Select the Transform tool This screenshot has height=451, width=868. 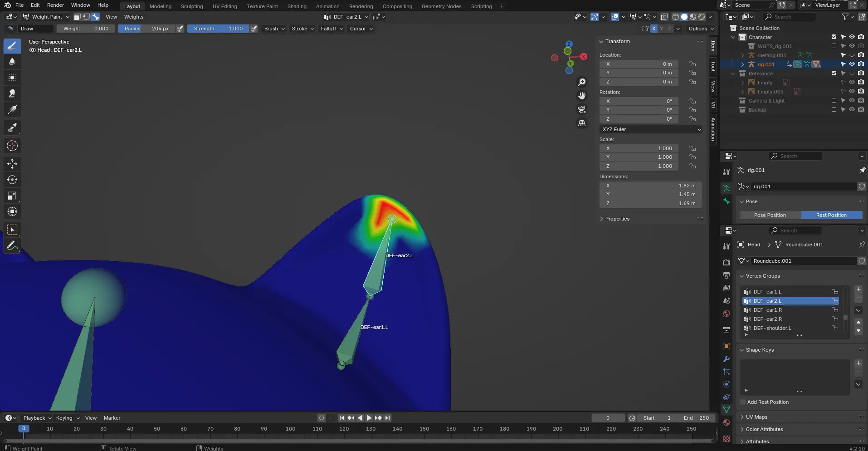(12, 211)
